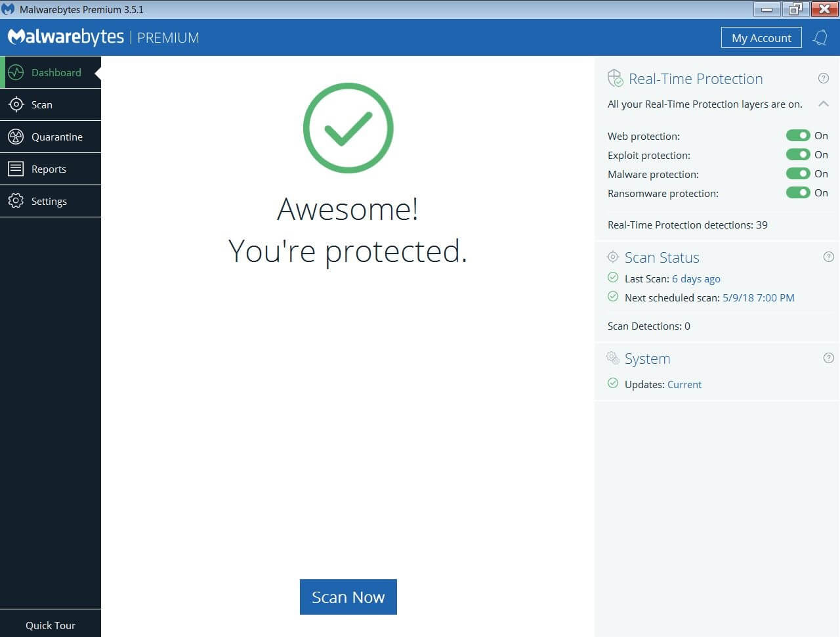Click the 'Current' updates link

click(684, 384)
